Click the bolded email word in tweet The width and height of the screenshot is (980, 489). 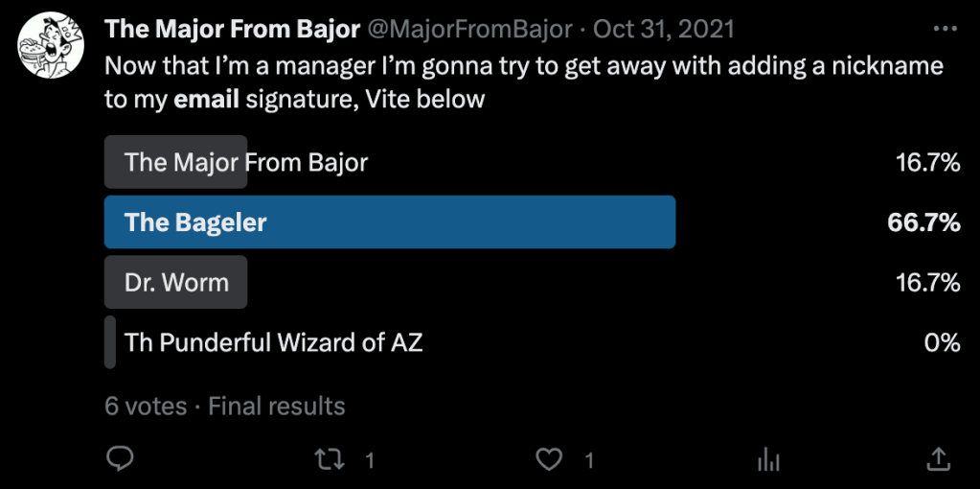pyautogui.click(x=205, y=99)
